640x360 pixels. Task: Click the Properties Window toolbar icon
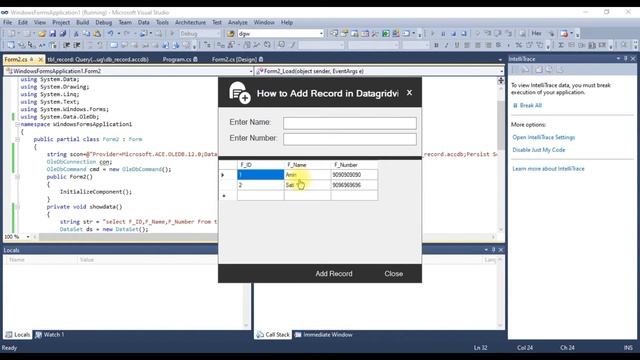coord(344,33)
